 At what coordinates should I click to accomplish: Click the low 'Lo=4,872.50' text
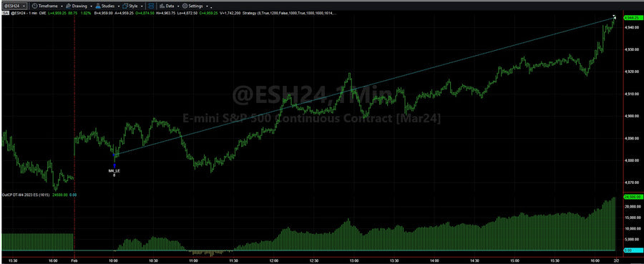[x=187, y=13]
